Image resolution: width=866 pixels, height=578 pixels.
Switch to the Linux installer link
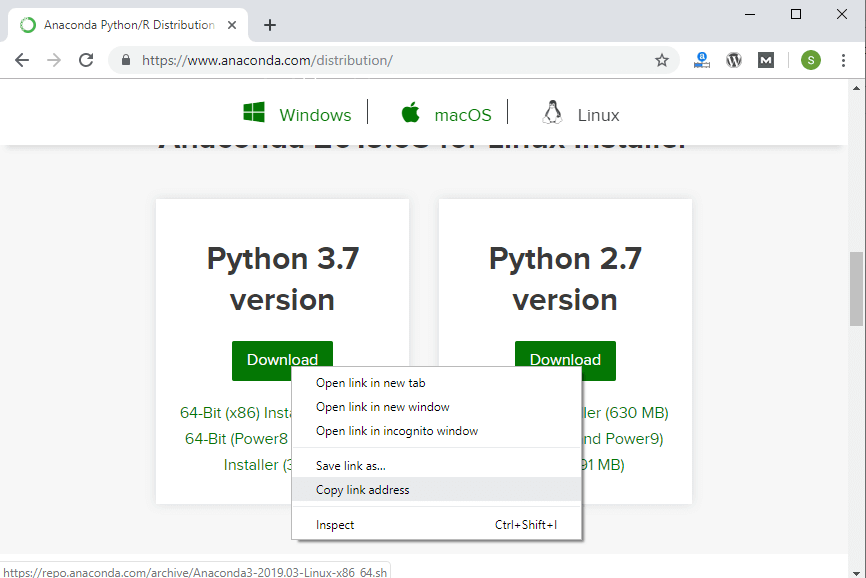click(599, 115)
